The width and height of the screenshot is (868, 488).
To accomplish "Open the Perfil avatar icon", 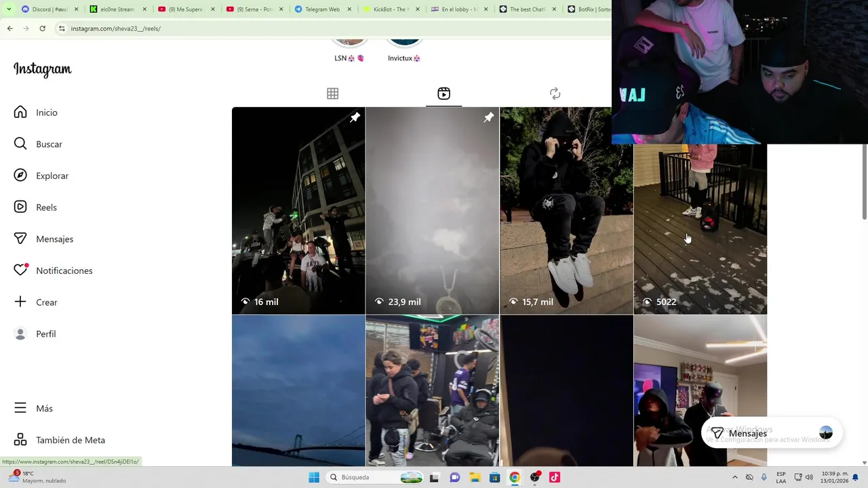I will (20, 333).
